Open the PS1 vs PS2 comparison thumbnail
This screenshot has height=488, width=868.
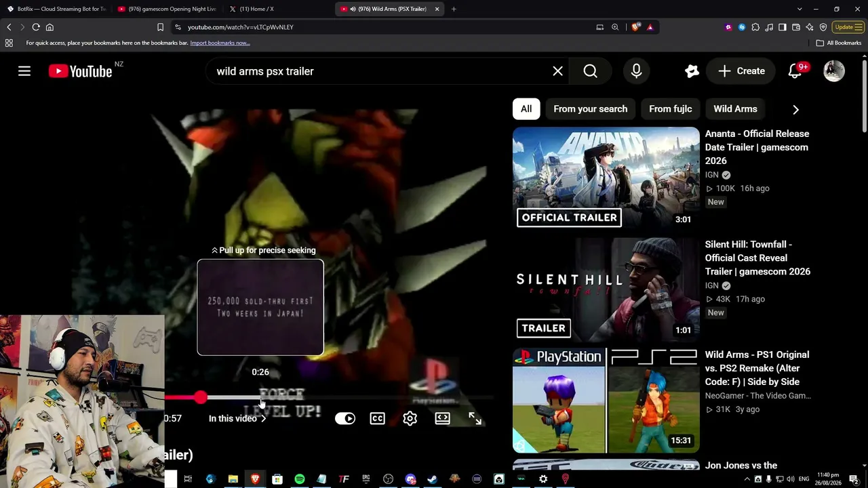(x=606, y=400)
